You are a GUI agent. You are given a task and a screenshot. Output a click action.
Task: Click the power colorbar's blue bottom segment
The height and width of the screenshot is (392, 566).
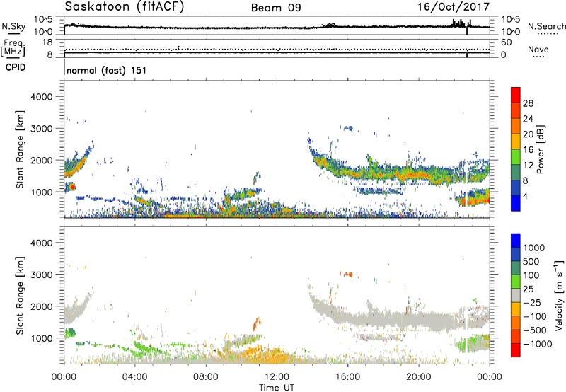tap(516, 203)
